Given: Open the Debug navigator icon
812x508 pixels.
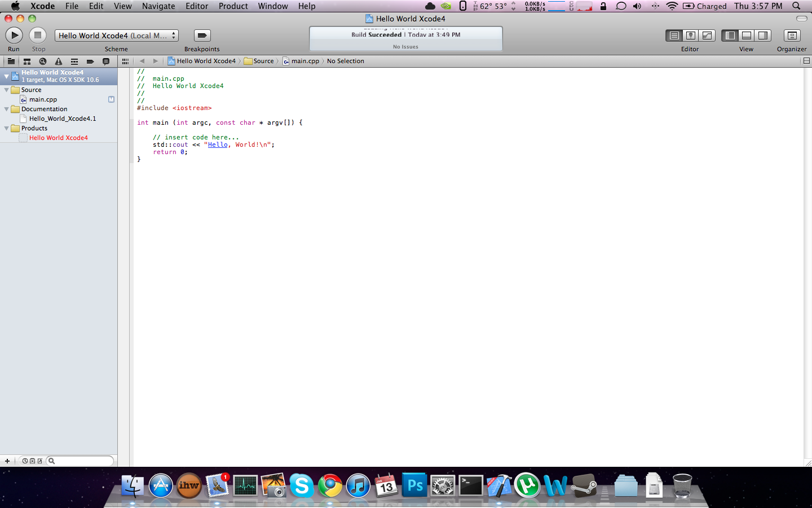Looking at the screenshot, I should tap(74, 61).
